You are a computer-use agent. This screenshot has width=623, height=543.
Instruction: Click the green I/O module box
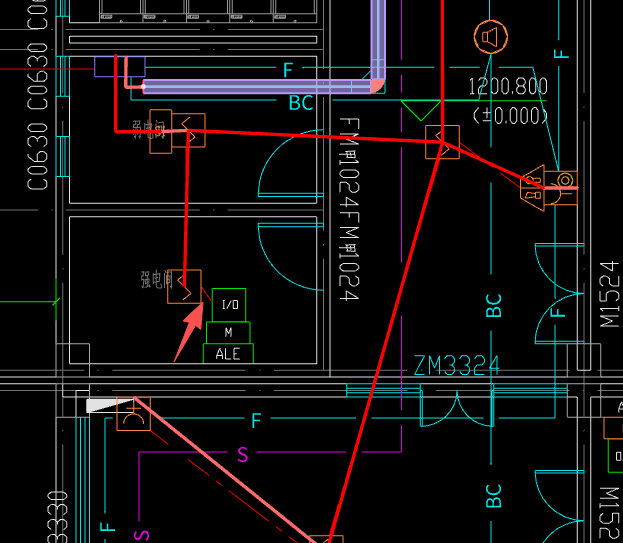click(x=229, y=305)
